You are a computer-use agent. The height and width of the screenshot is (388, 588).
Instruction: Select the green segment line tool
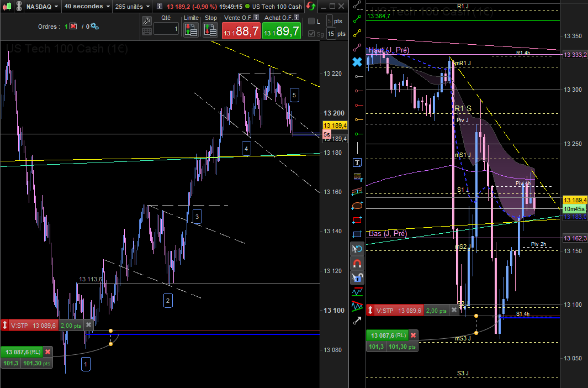coord(357,18)
